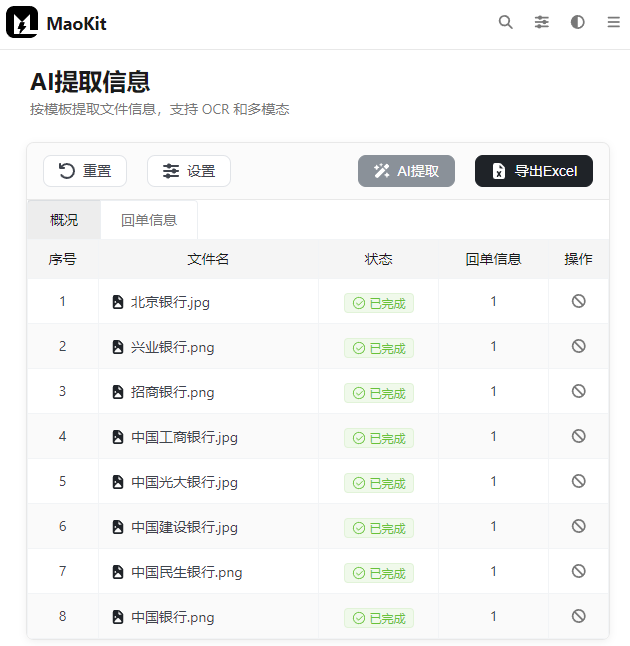This screenshot has height=646, width=630.
Task: Click file icon beside 招商银行.png
Action: (x=118, y=392)
